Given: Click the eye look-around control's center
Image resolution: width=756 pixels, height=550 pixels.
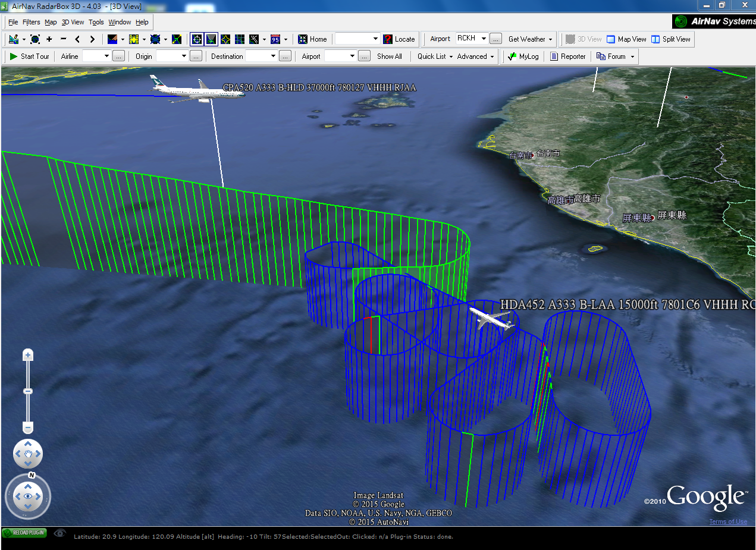Looking at the screenshot, I should [x=27, y=496].
